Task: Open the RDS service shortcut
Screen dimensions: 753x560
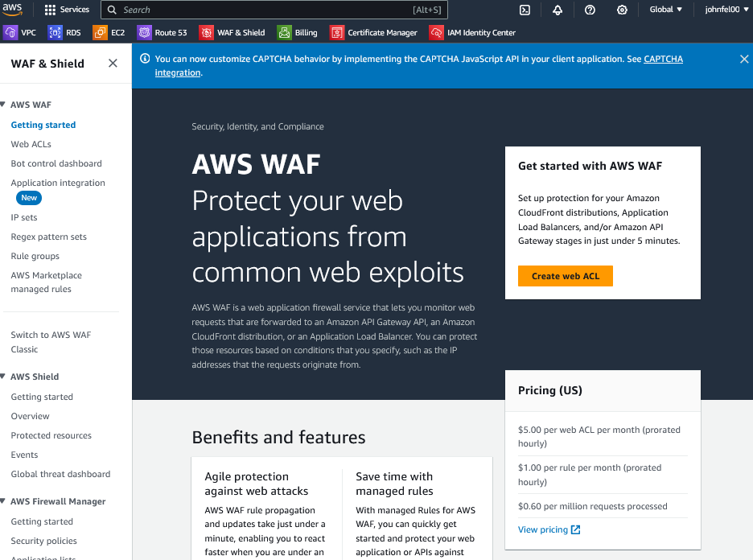Action: click(65, 33)
